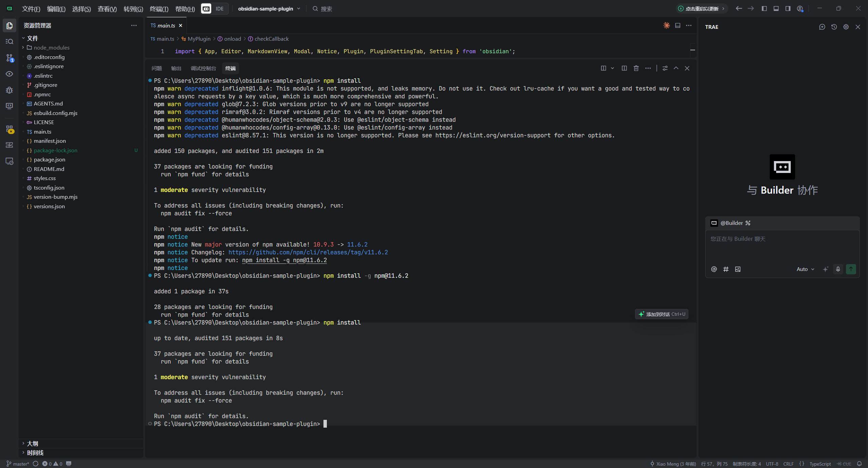Click the trash icon to kill the terminal
The image size is (868, 468).
click(636, 68)
